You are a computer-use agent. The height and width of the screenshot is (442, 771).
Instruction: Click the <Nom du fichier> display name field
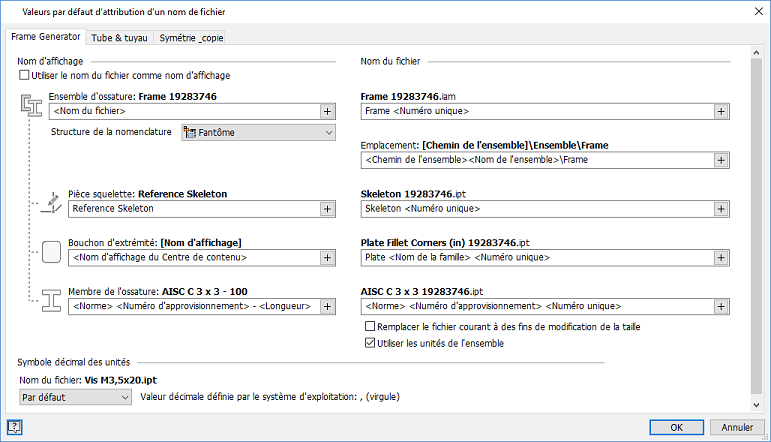pos(184,111)
